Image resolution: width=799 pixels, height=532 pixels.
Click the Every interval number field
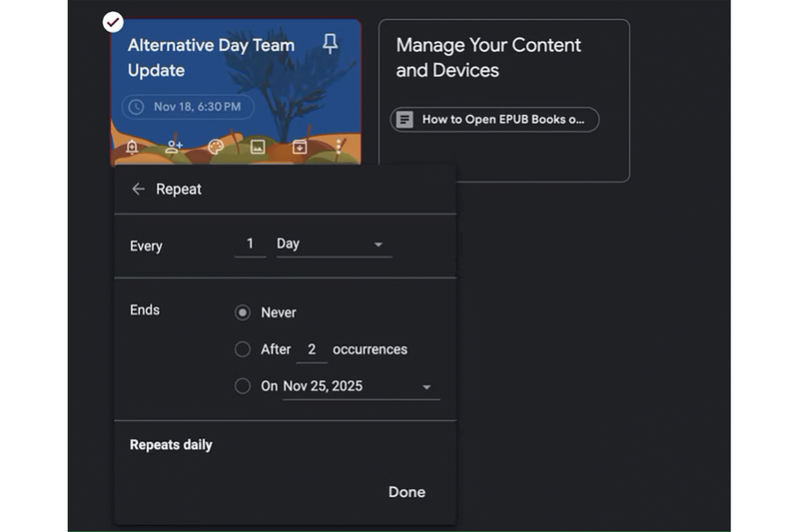coord(250,245)
